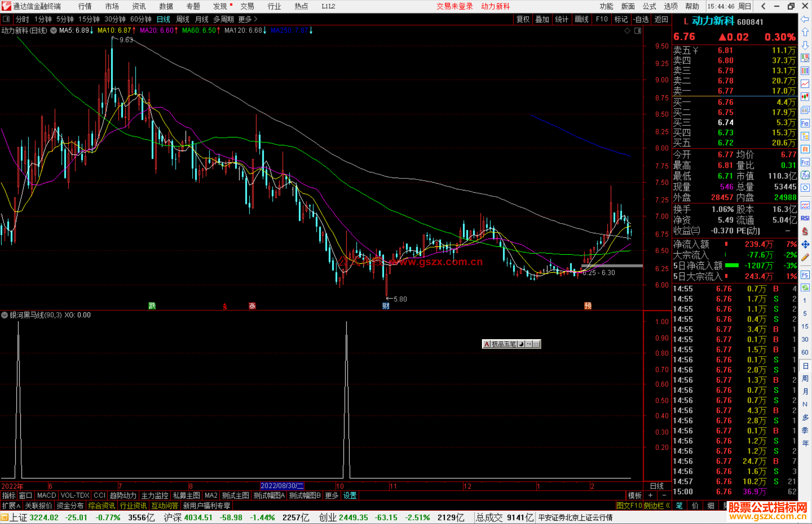
Task: Expand the 扩展 bottom panel
Action: (x=11, y=506)
